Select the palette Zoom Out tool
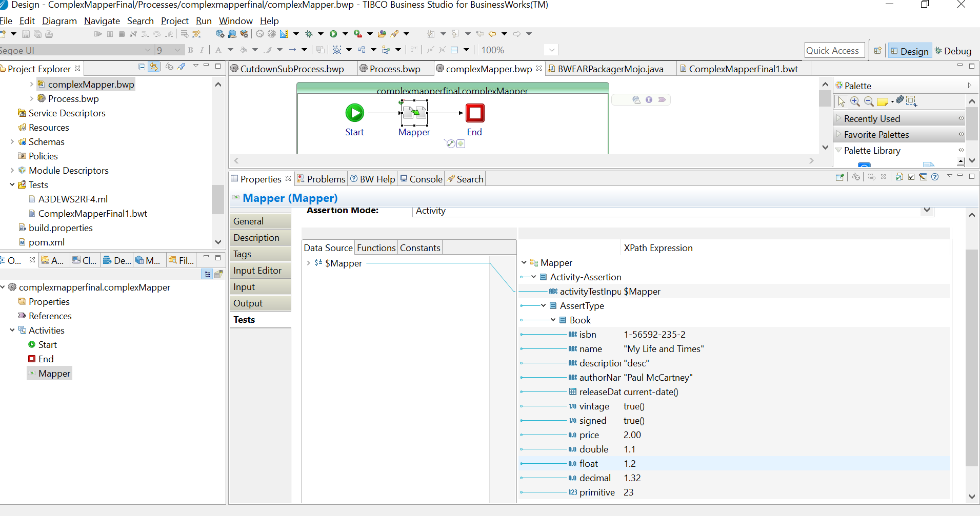 pos(869,101)
